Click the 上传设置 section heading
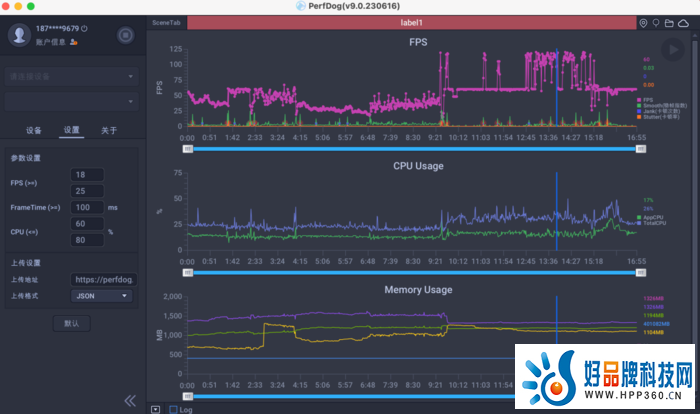The height and width of the screenshot is (414, 700). [x=25, y=263]
